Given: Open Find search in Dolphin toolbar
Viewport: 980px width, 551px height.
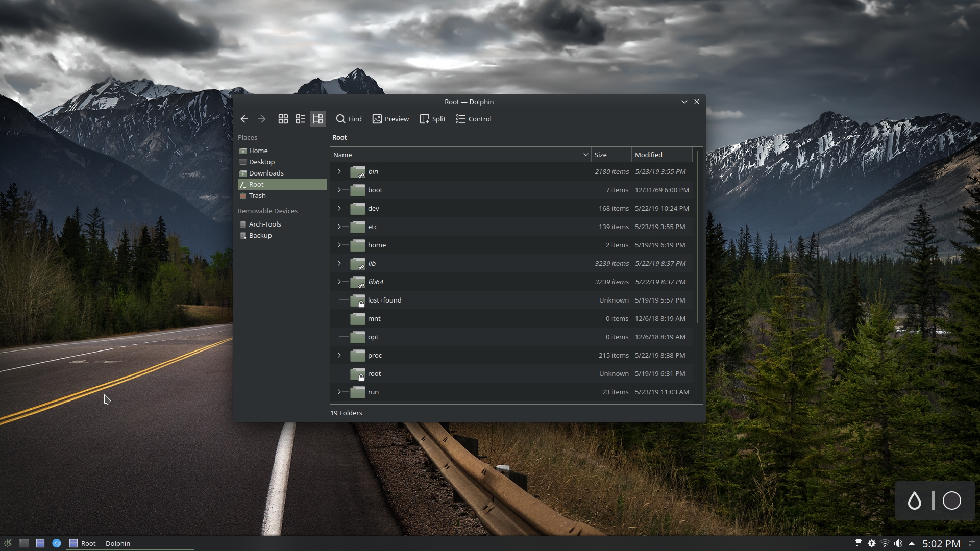Looking at the screenshot, I should tap(349, 119).
